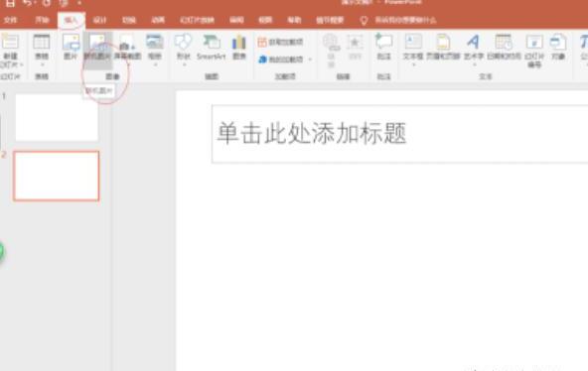Click 屏幕截图 screenshot button
This screenshot has height=371, width=588.
(127, 48)
